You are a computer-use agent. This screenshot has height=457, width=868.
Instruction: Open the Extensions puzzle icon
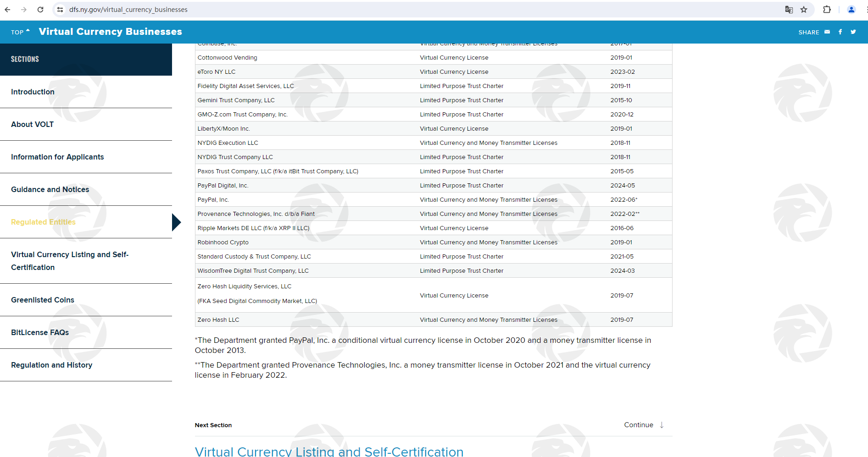pyautogui.click(x=827, y=10)
